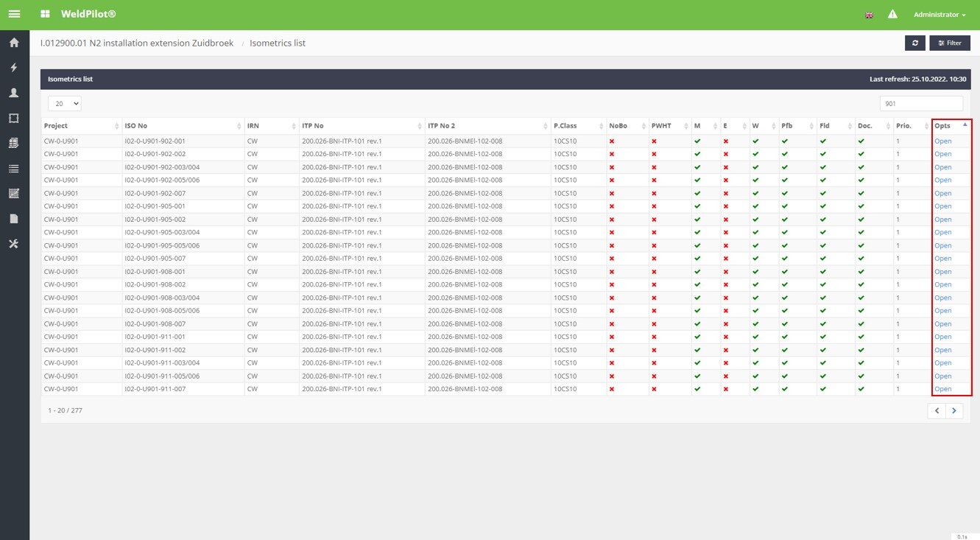Open the Filter panel button
Viewport: 980px width, 540px height.
tap(950, 43)
